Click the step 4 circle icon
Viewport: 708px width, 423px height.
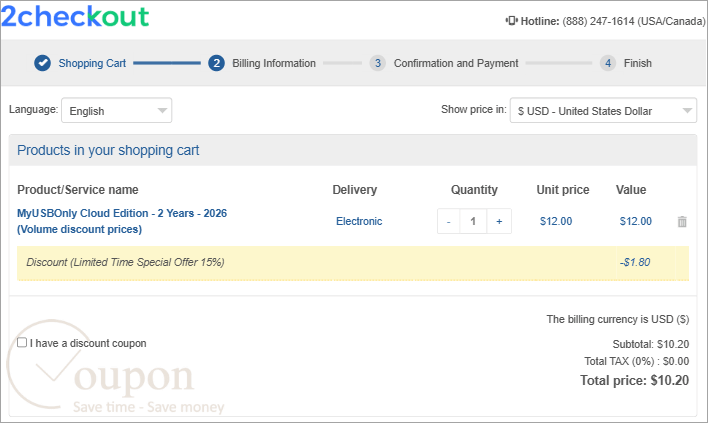pyautogui.click(x=608, y=63)
